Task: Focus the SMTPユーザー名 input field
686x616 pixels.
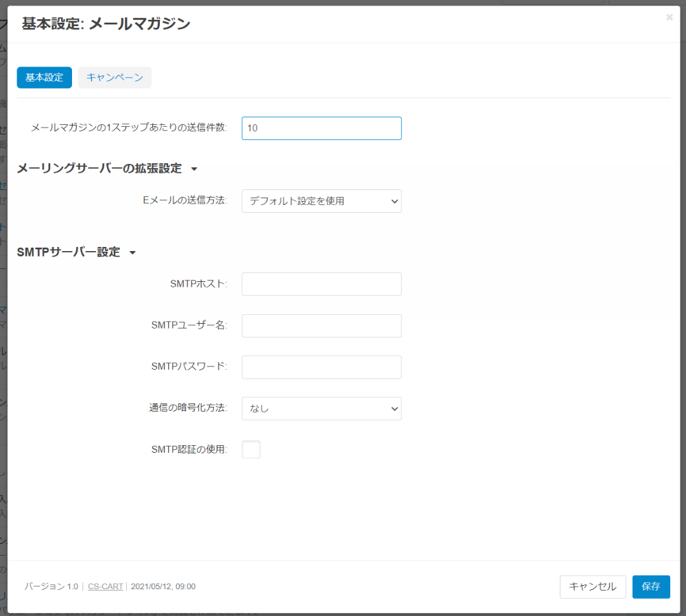Action: [x=322, y=326]
